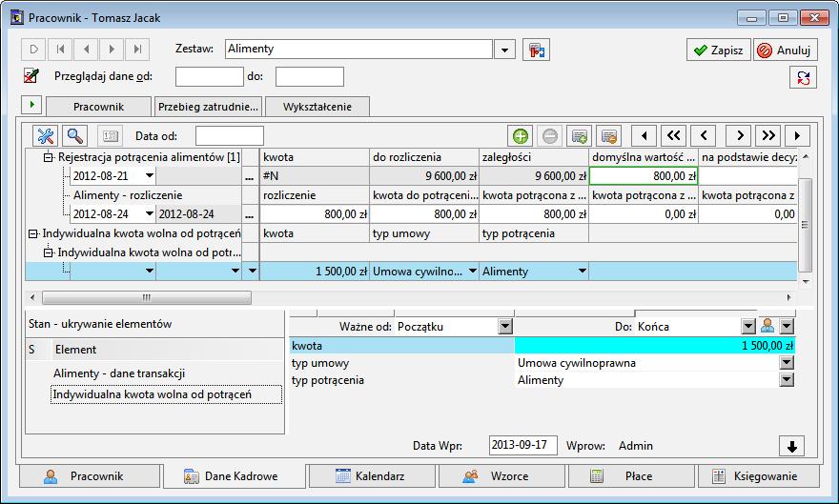
Task: Click the person icon next to Końca
Action: [767, 326]
